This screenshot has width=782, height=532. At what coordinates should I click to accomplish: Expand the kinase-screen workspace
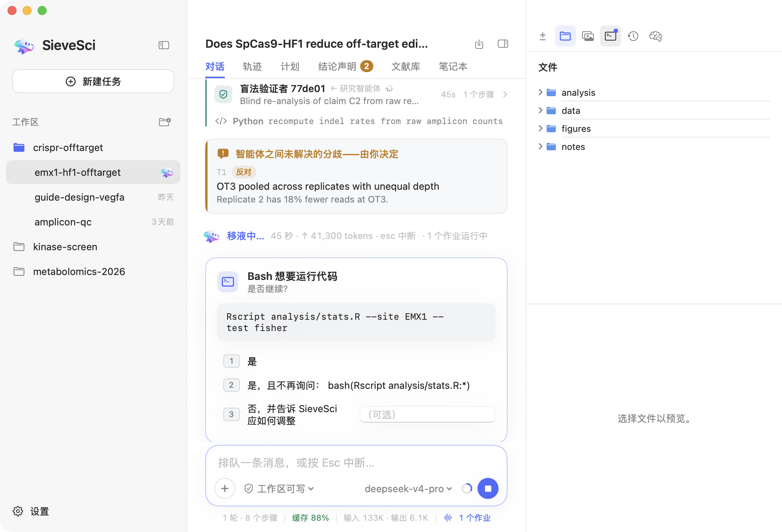(93, 247)
